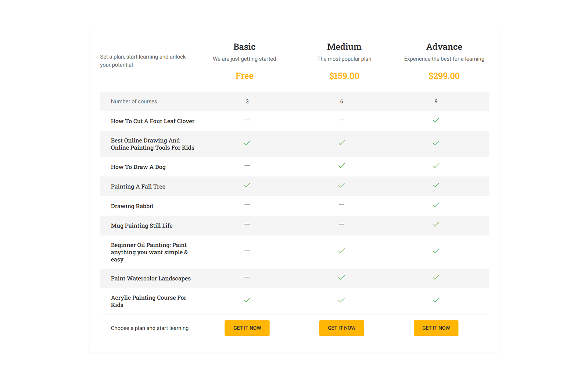Click Medium checkmark for Best Online Drawing row
Screen dimensions: 588x391
tap(341, 143)
